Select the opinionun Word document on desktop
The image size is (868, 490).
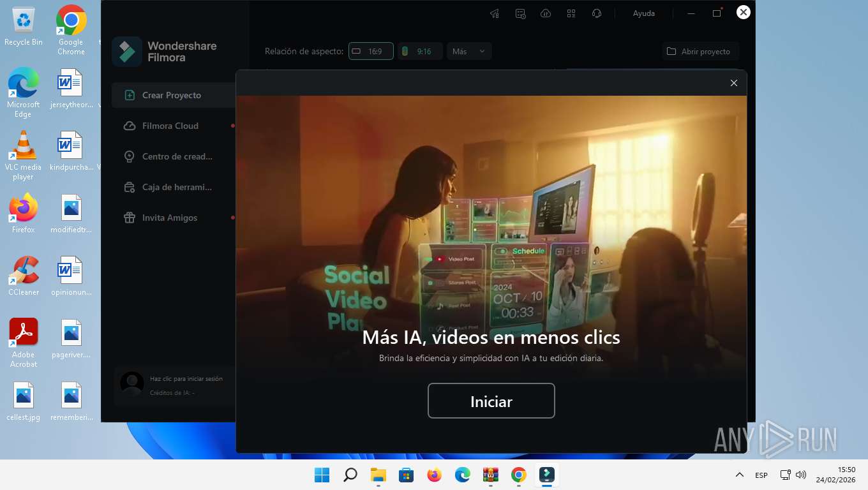[x=71, y=276]
